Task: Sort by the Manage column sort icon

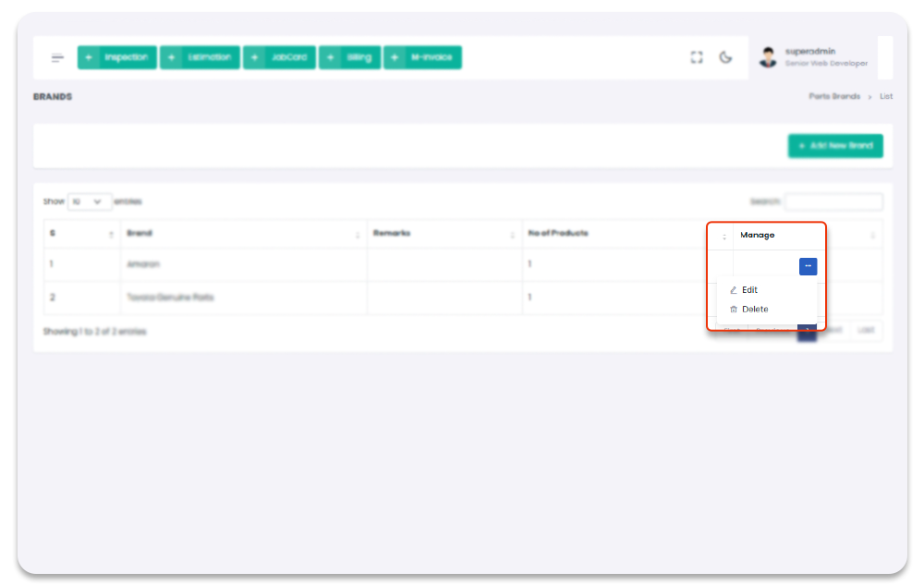Action: click(872, 235)
